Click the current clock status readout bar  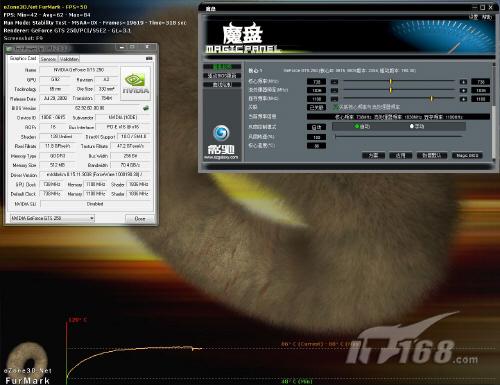[x=398, y=117]
